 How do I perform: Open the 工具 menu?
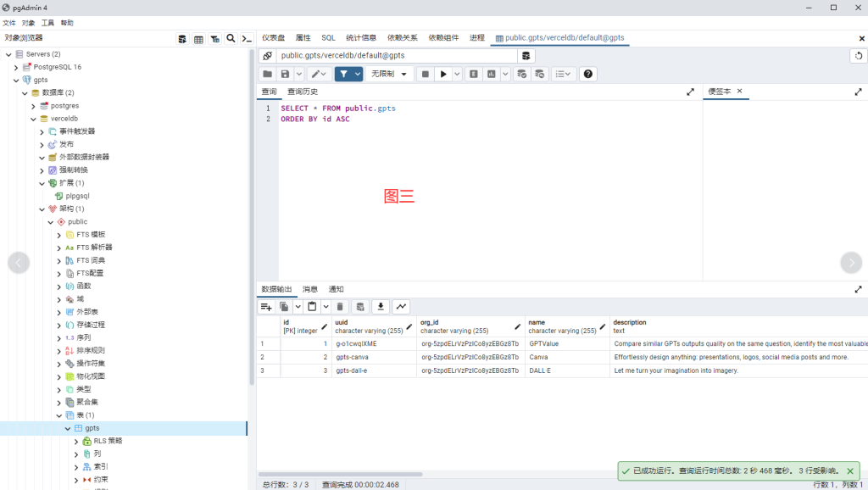click(47, 23)
